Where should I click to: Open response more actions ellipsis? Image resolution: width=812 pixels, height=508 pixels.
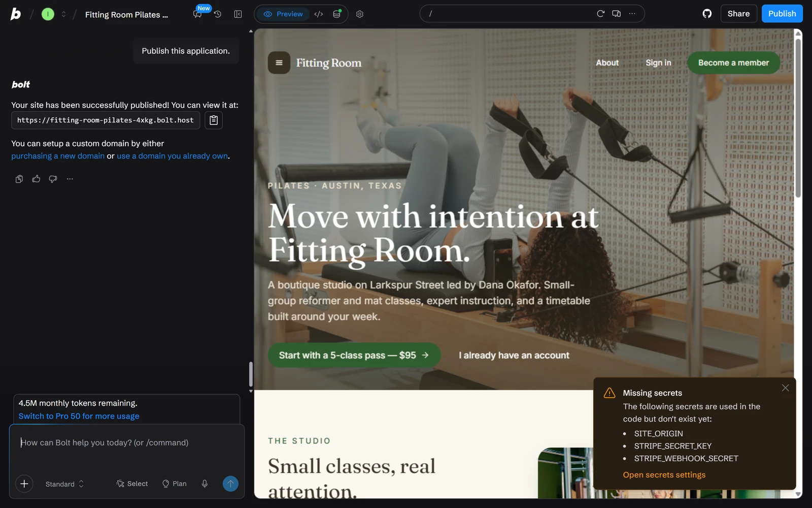coord(70,179)
